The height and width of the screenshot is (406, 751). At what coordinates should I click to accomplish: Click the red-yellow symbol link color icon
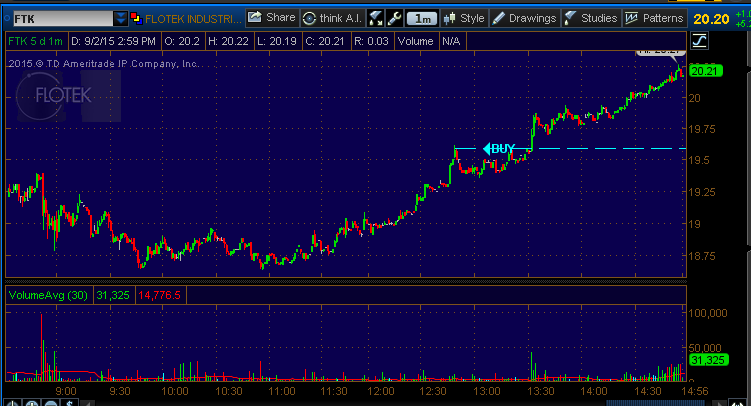click(x=136, y=18)
